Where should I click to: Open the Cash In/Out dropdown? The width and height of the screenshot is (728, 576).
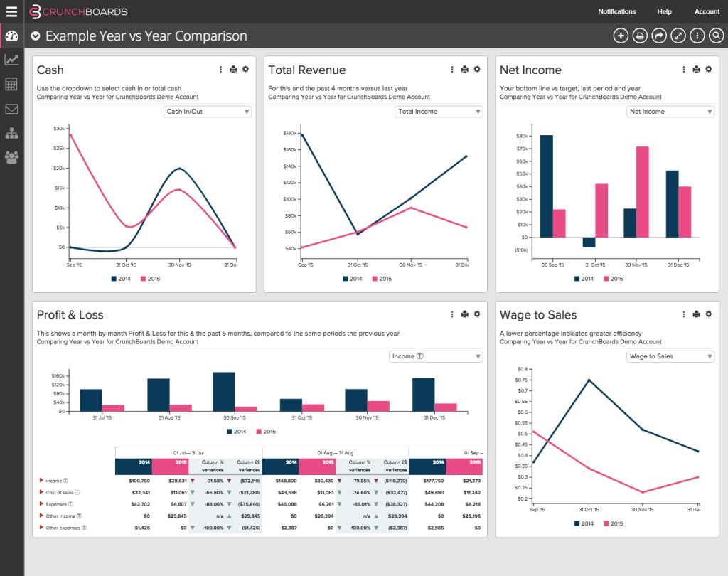pyautogui.click(x=208, y=112)
